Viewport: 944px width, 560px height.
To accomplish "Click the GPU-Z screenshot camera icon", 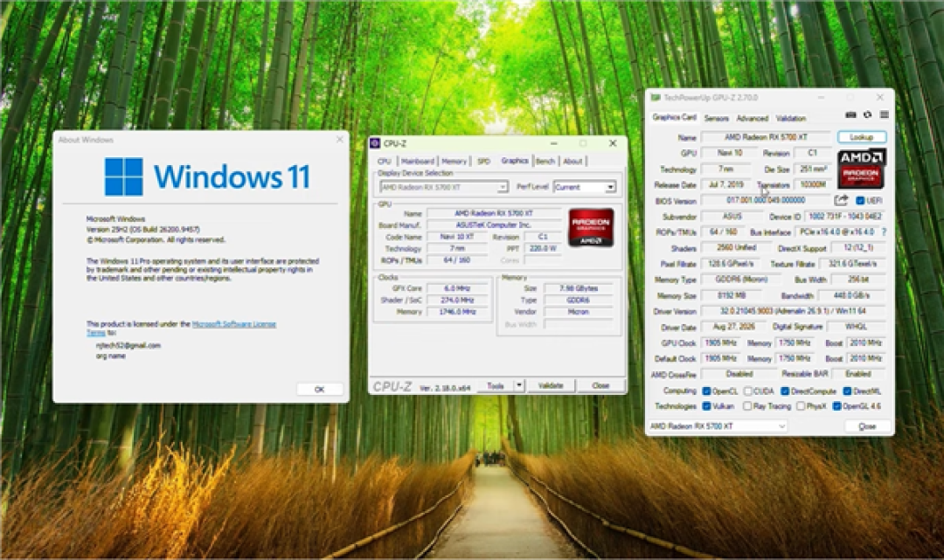I will 850,114.
